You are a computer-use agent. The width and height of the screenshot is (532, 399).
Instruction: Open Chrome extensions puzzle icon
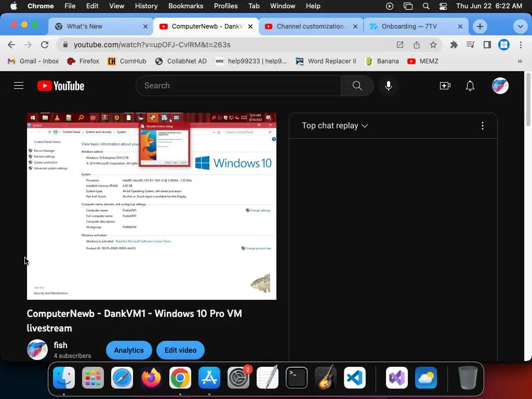pyautogui.click(x=454, y=45)
